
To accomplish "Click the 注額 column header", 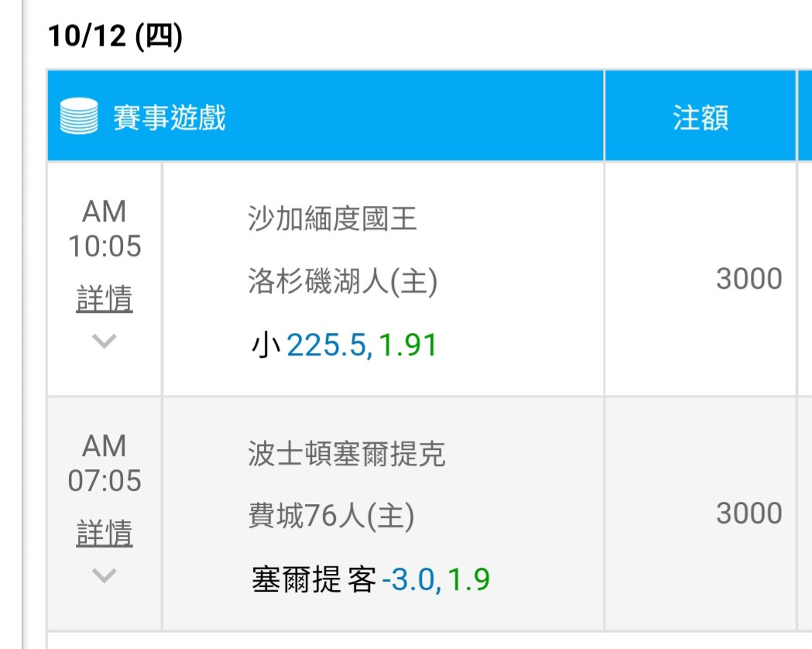I will click(701, 118).
